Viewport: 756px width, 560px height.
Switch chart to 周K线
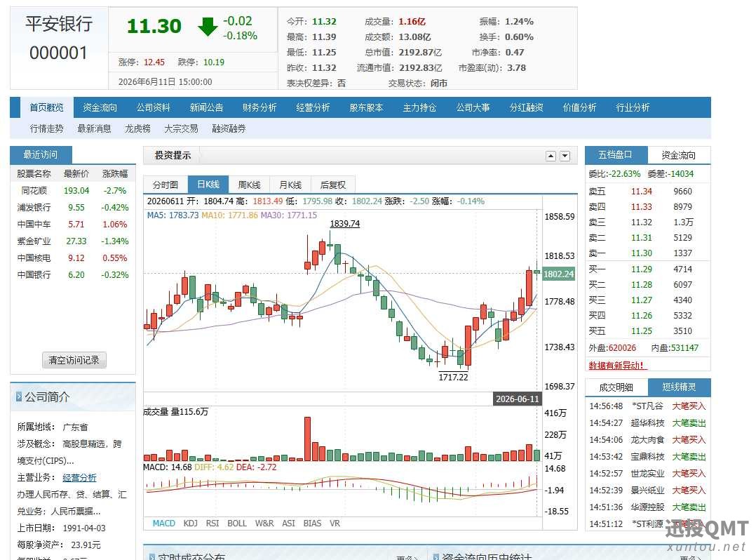(x=249, y=185)
